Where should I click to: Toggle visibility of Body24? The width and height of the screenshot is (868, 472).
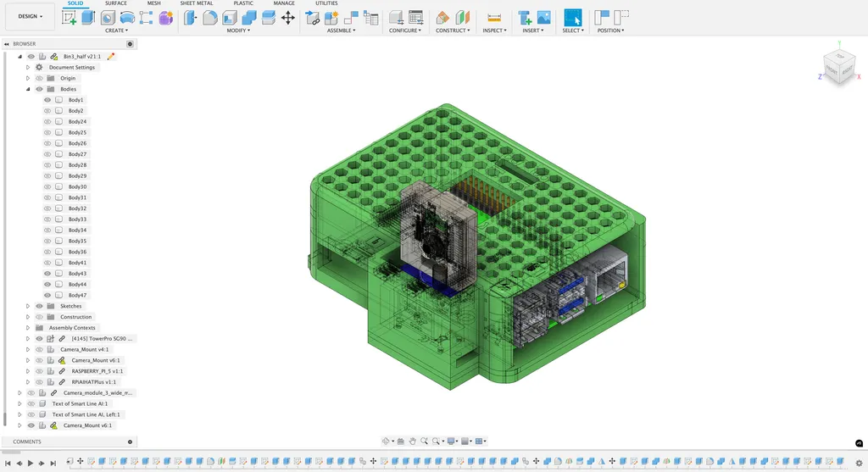click(x=47, y=121)
